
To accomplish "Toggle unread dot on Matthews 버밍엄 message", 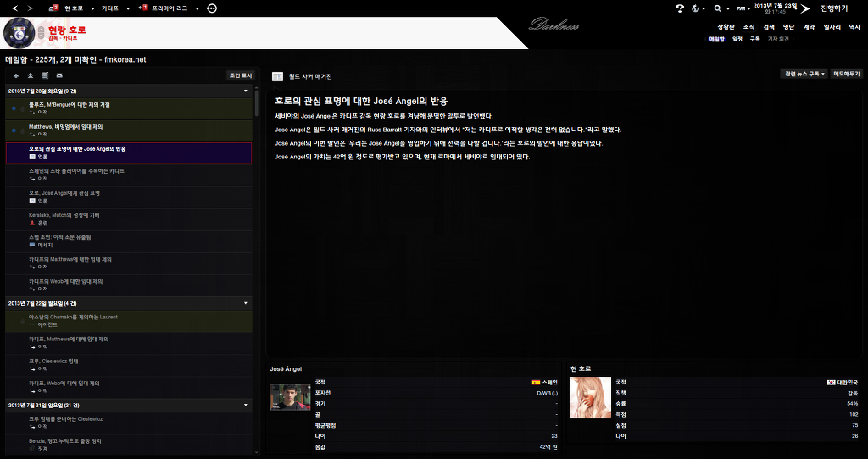I will click(14, 130).
